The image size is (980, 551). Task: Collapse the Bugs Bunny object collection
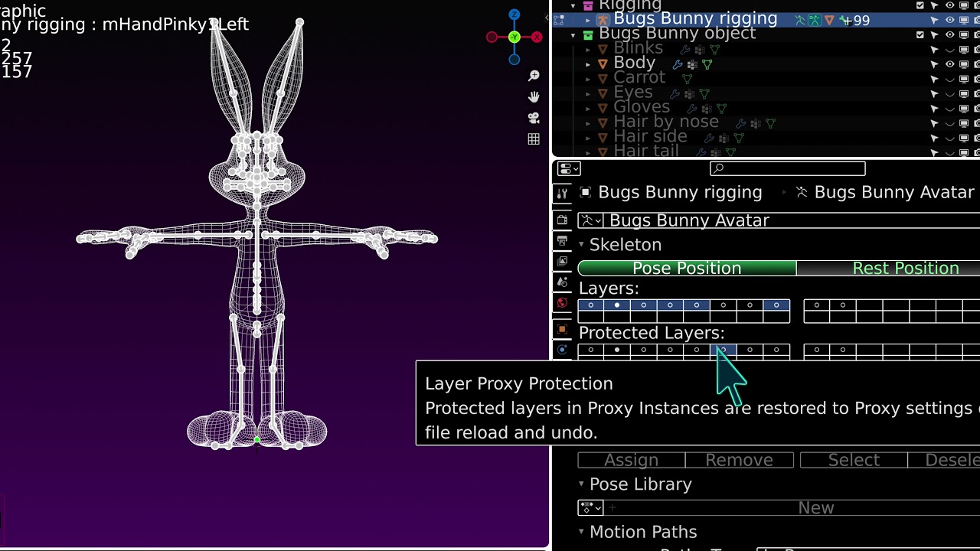tap(573, 35)
